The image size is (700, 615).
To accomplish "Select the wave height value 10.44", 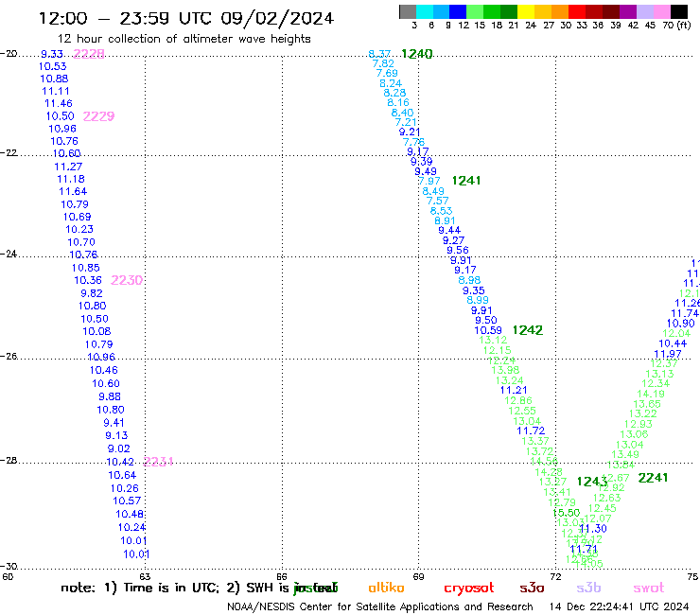I will point(673,343).
